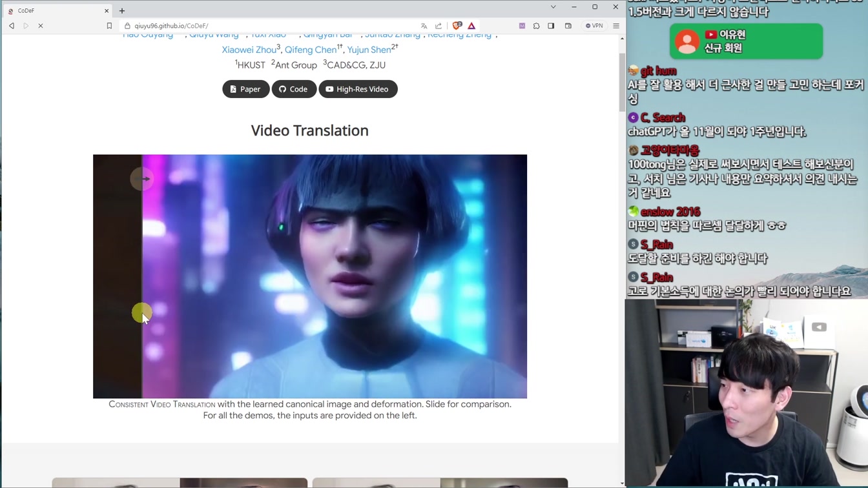Focus the address bar URL field
The height and width of the screenshot is (488, 868).
pos(271,26)
